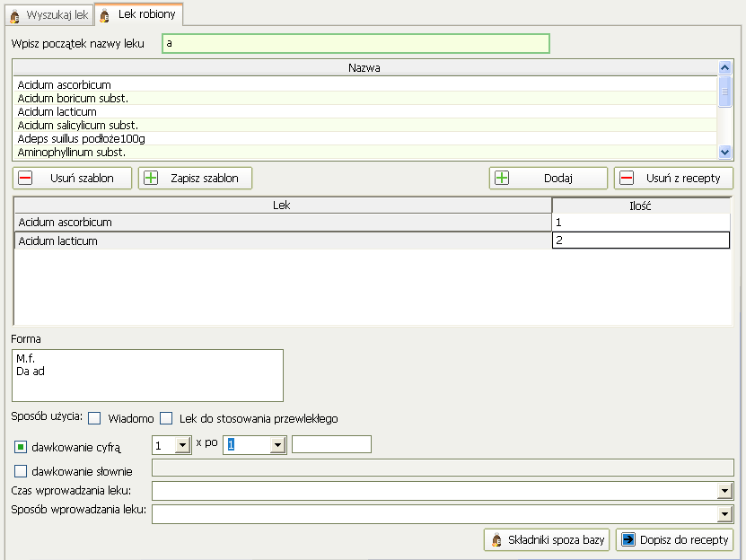Click the dawkowanie słownie text field
This screenshot has height=560, width=746.
tap(443, 468)
